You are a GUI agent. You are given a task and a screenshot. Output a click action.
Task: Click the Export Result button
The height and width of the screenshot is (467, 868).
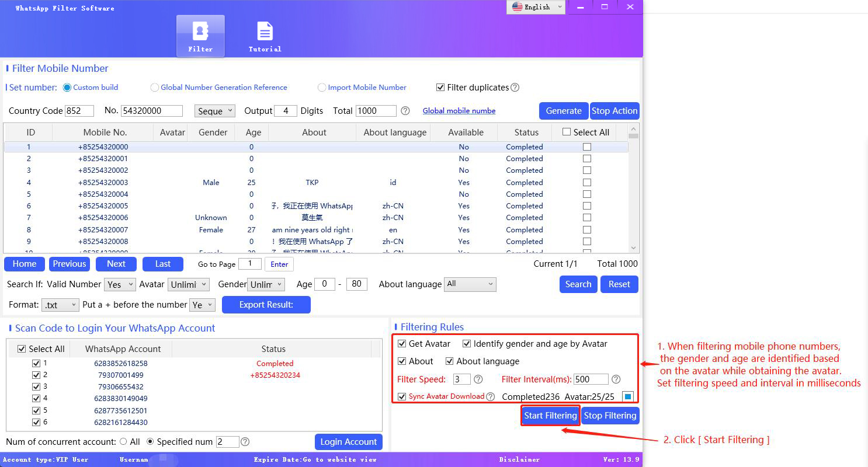(x=266, y=305)
